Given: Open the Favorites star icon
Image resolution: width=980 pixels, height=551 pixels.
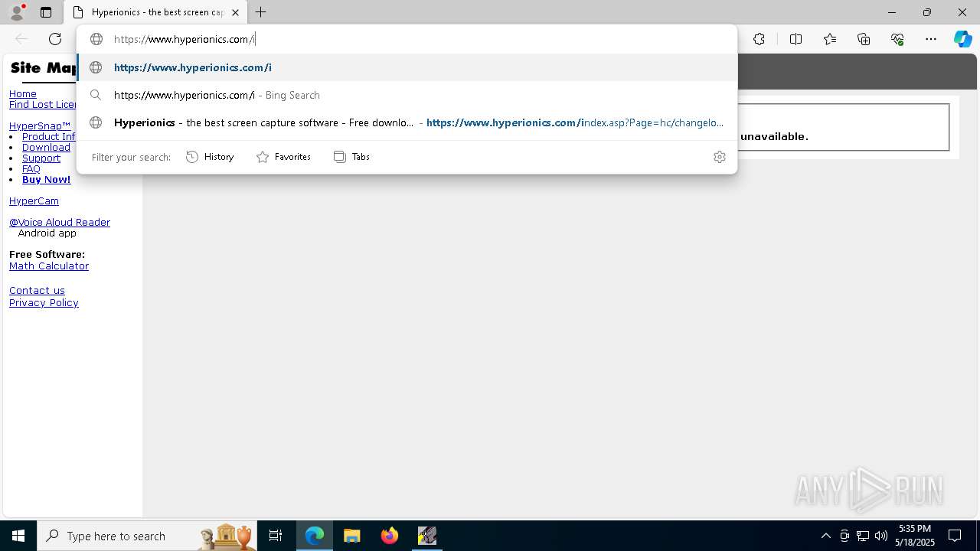Looking at the screenshot, I should pos(830,39).
